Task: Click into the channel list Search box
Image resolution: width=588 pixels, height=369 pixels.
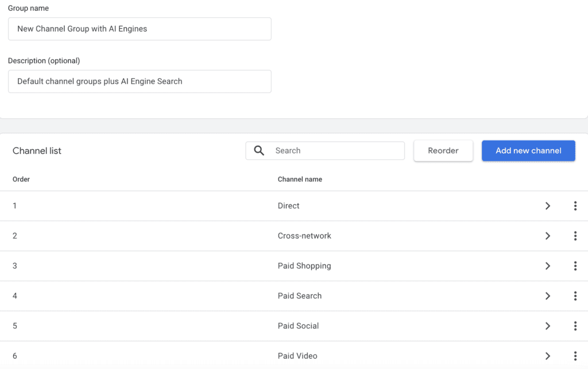Action: (x=336, y=150)
